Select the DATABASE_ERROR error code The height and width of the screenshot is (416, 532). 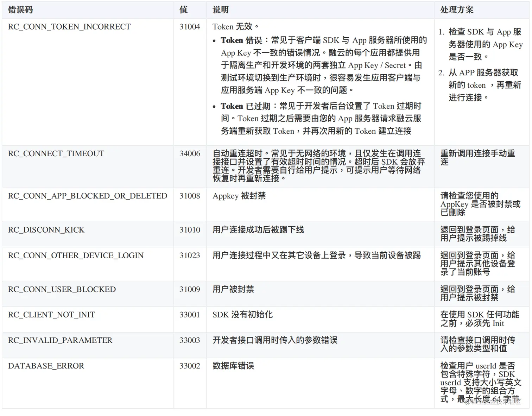point(46,365)
